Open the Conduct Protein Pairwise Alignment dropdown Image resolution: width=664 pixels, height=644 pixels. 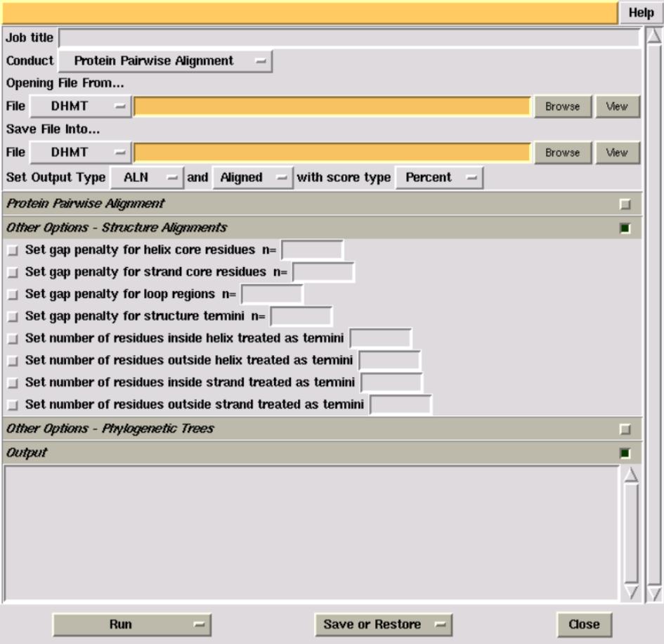(x=164, y=61)
